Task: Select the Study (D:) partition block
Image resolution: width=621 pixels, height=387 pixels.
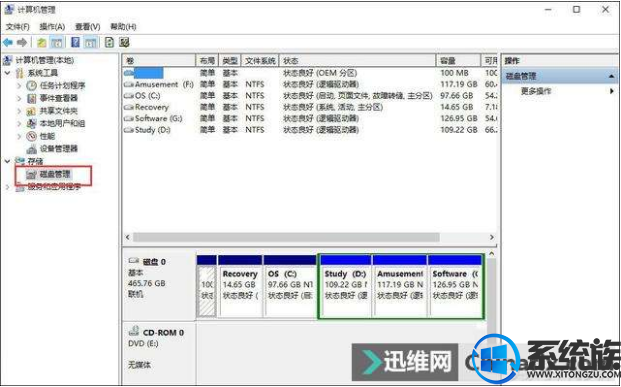Action: pyautogui.click(x=345, y=286)
